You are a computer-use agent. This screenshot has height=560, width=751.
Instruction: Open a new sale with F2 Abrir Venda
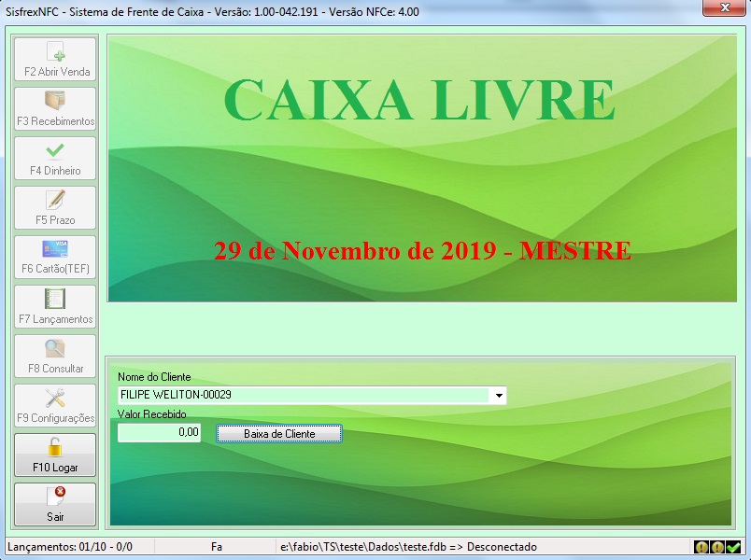(x=55, y=60)
